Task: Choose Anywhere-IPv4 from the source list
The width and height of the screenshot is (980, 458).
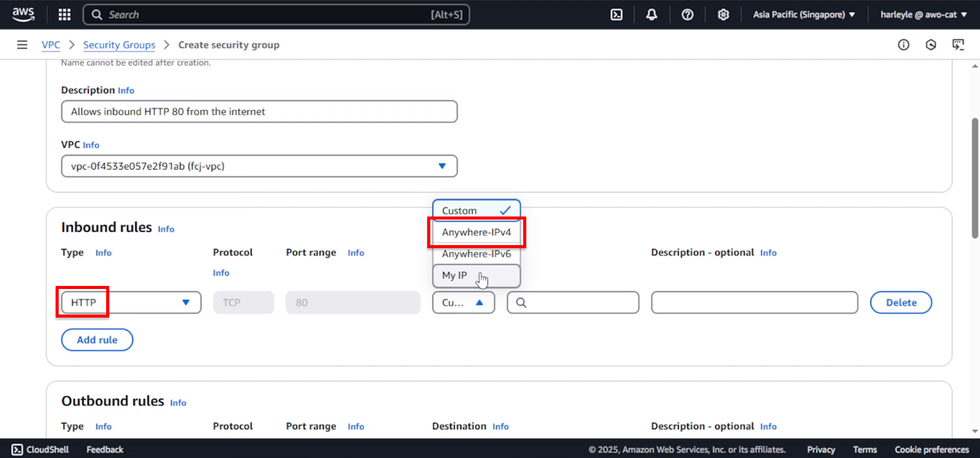Action: 476,232
